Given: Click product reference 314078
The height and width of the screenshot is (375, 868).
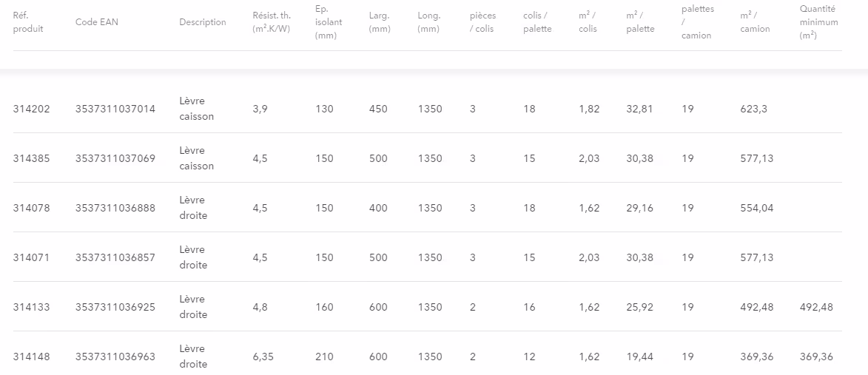Looking at the screenshot, I should [x=31, y=208].
